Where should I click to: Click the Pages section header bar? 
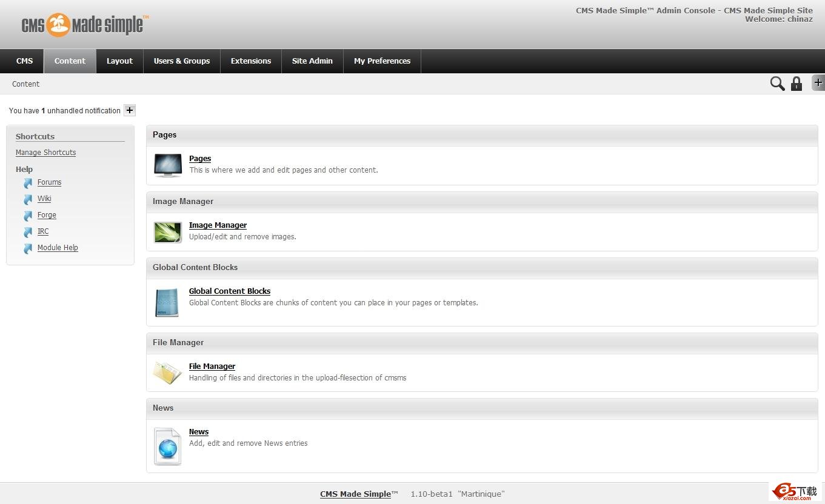(x=482, y=135)
